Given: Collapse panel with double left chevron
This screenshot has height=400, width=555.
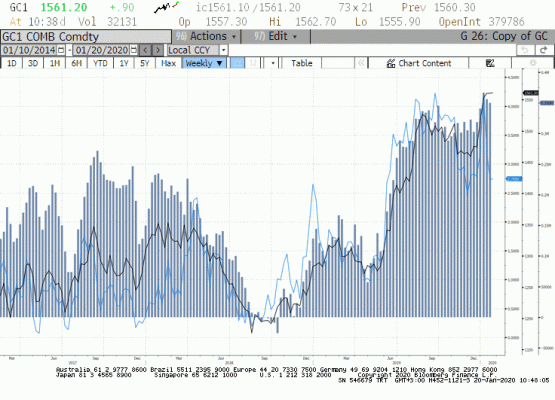Looking at the screenshot, I should tap(361, 63).
